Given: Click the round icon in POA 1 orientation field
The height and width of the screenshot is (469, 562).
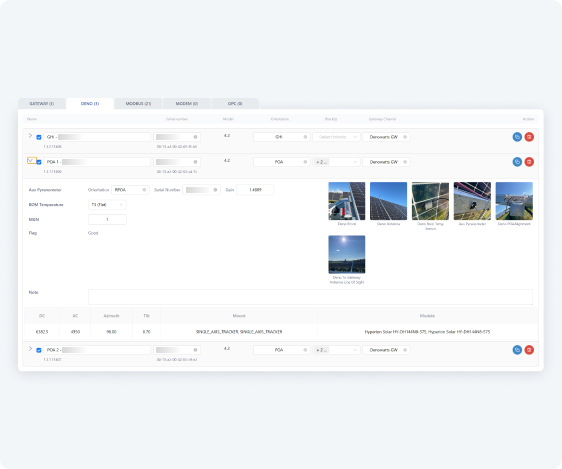Looking at the screenshot, I should [x=305, y=162].
